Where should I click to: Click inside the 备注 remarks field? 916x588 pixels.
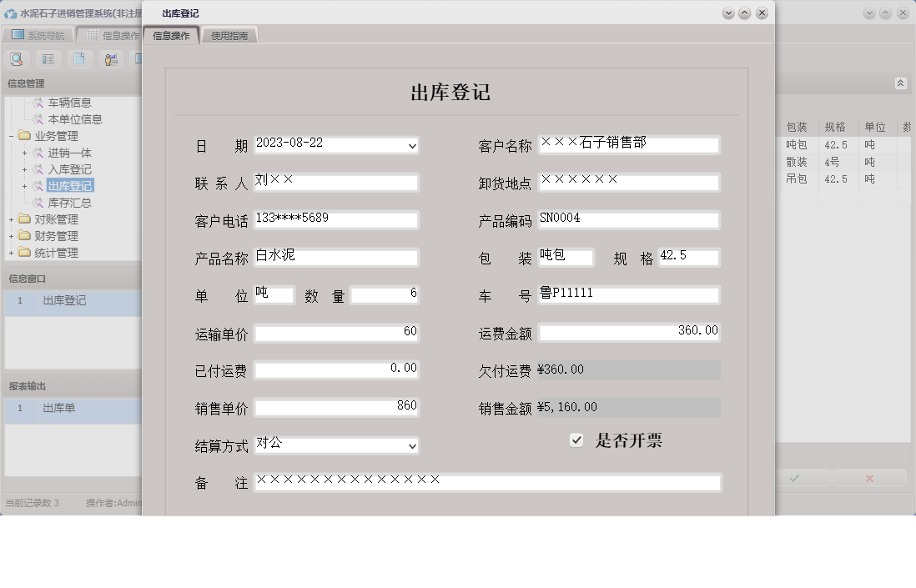point(488,480)
